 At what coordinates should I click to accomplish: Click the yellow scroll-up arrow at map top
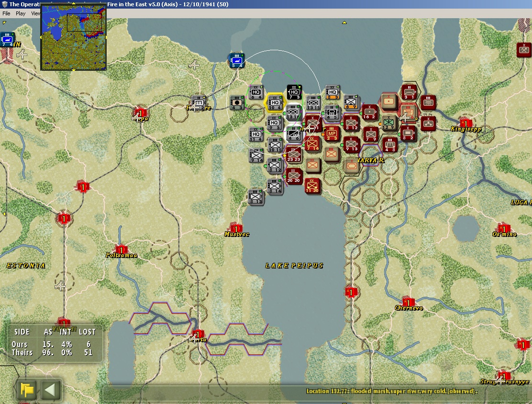pos(344,23)
